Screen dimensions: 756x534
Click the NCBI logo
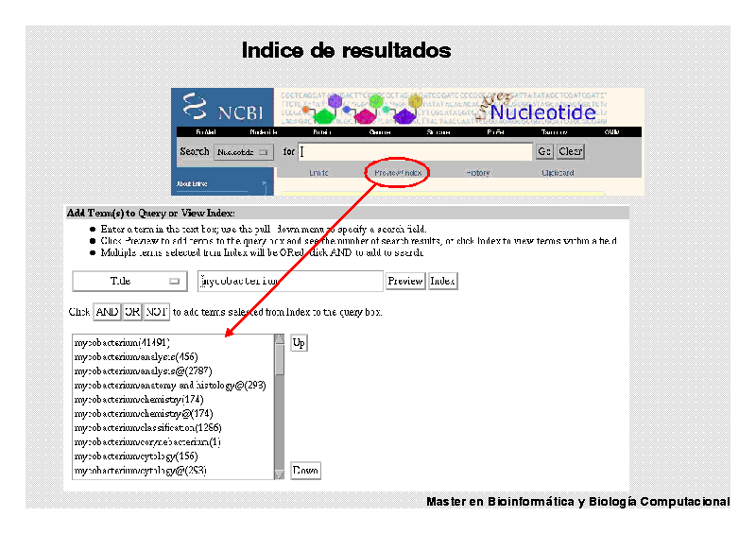223,107
